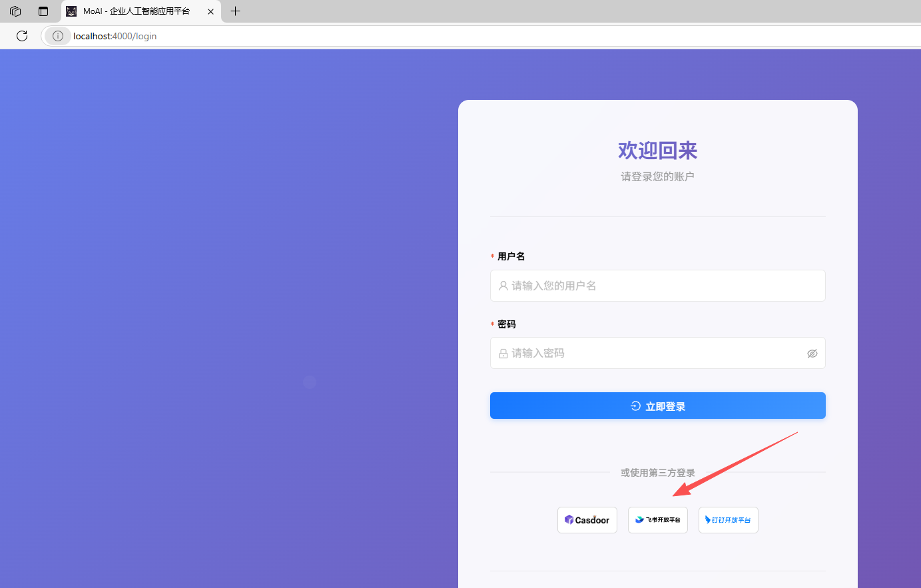Screen dimensions: 921x588
Task: View site information for localhost
Action: tap(58, 36)
